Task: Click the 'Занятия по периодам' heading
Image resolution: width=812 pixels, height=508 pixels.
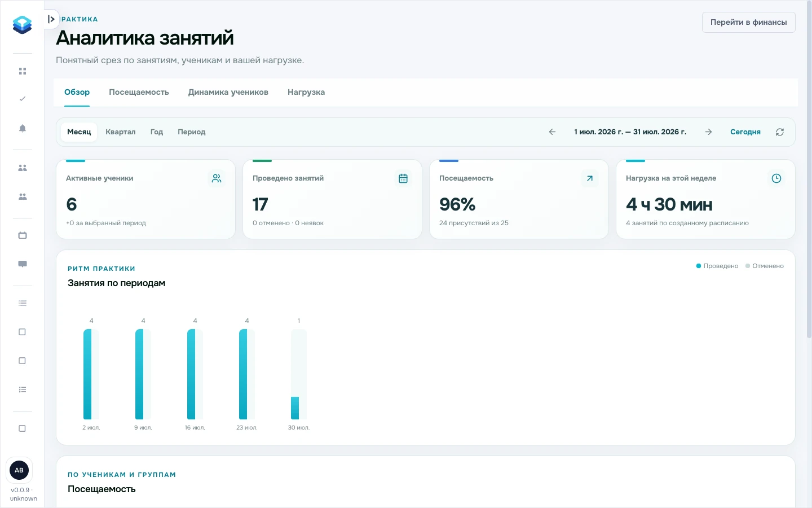Action: click(116, 283)
